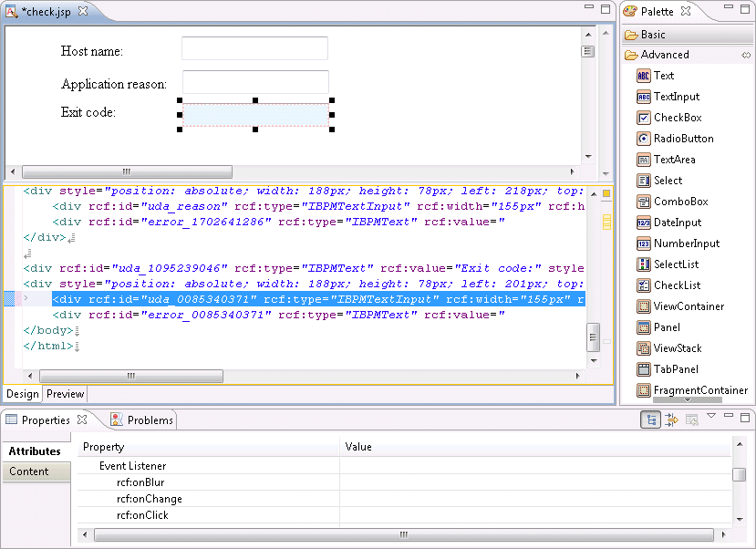This screenshot has width=756, height=549.
Task: Close the Palette view
Action: (686, 11)
